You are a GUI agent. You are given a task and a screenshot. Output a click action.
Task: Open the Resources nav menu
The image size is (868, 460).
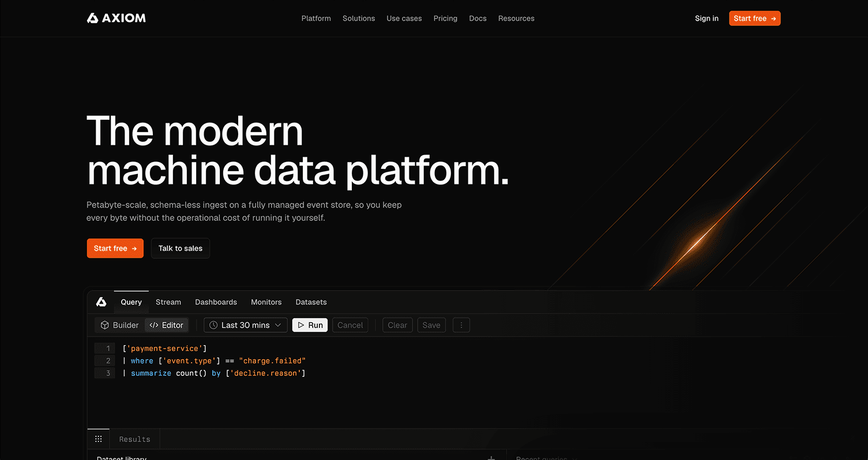[516, 18]
